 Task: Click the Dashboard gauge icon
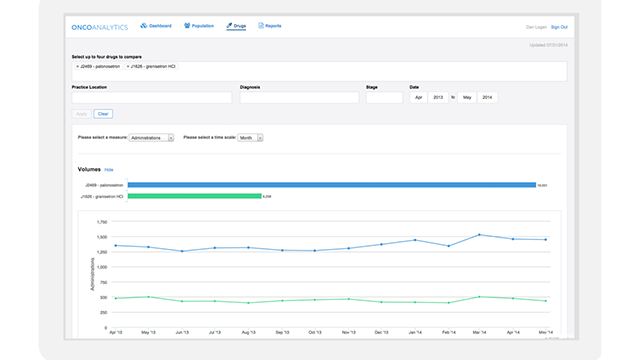pos(144,26)
